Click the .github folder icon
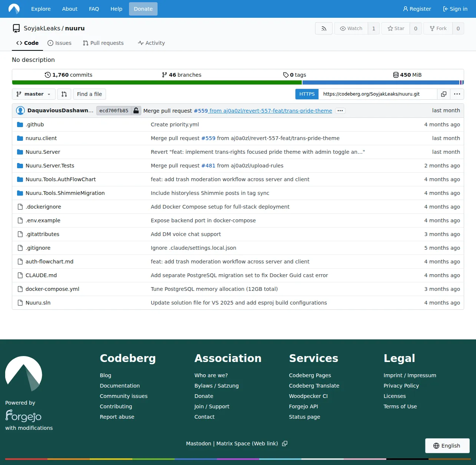Screen dimensions: 476x465 tap(20, 124)
